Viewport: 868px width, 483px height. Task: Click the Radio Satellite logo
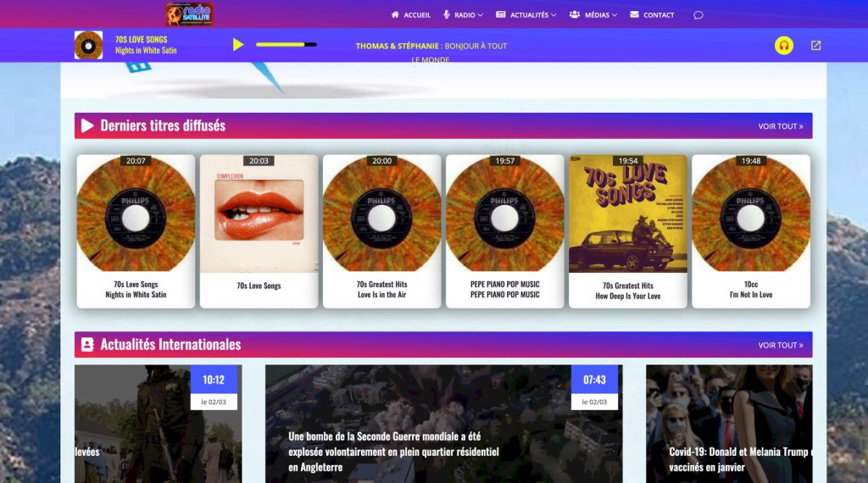point(189,14)
